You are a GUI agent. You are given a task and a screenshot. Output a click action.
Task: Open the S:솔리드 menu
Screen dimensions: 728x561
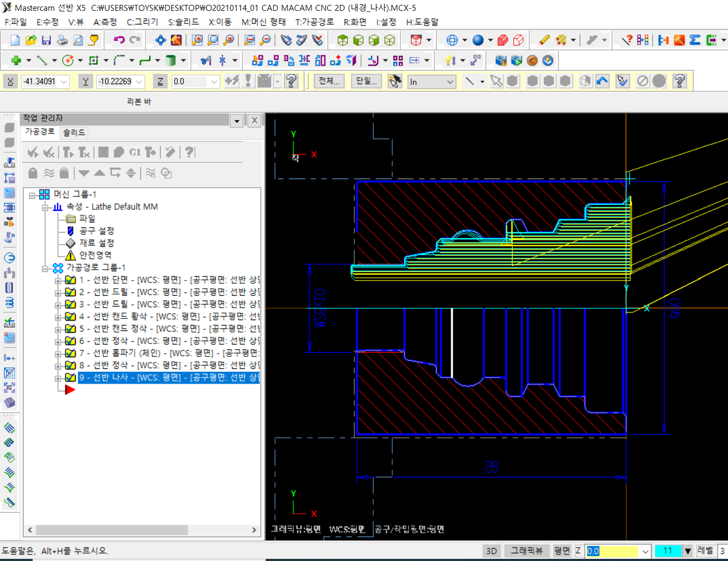coord(183,22)
